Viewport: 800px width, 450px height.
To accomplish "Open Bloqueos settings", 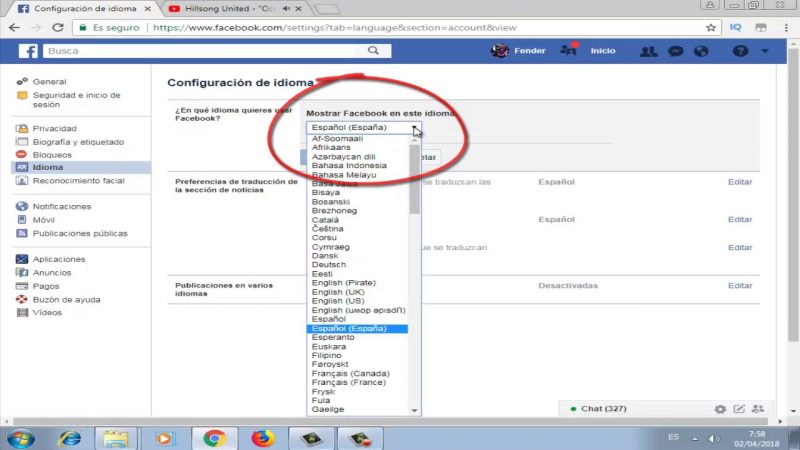I will click(52, 155).
